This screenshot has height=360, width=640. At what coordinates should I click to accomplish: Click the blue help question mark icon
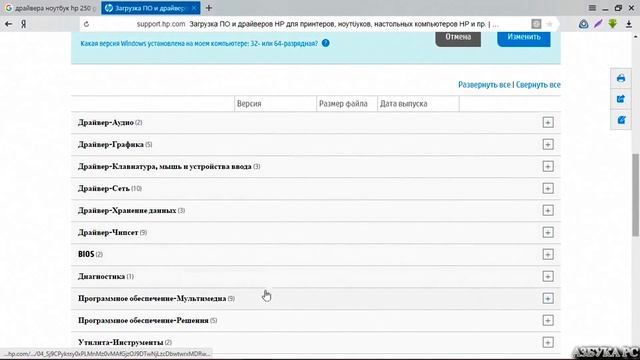(325, 43)
